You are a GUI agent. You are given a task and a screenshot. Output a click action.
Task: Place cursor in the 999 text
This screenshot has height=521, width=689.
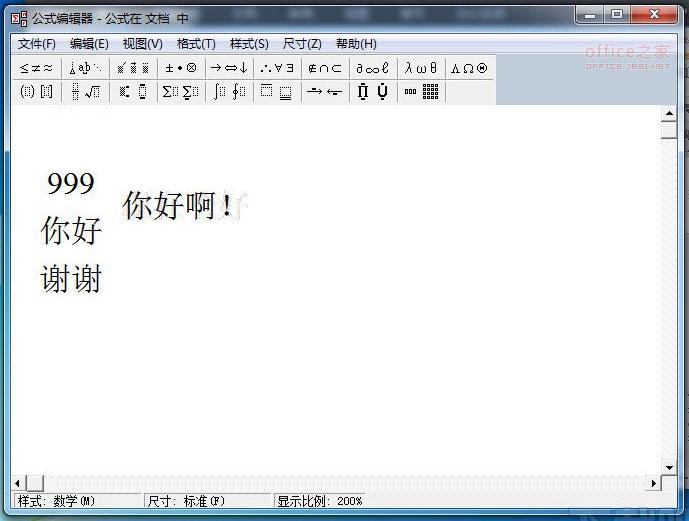[x=71, y=183]
